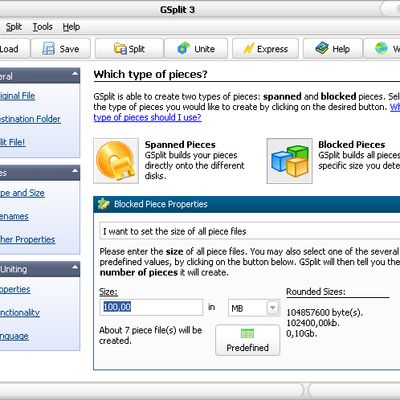Click '0,10Gb.' rounded size value
Viewport: 400px width, 400px height.
[x=302, y=333]
